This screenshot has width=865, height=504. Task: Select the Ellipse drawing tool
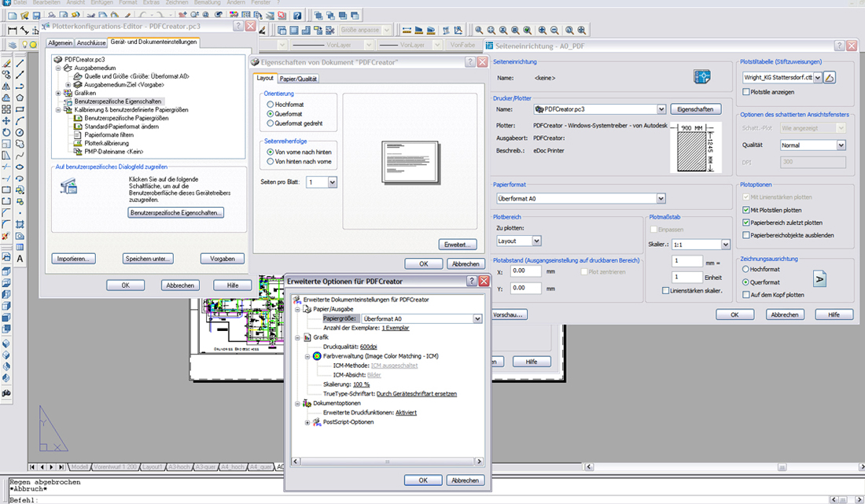pos(20,167)
